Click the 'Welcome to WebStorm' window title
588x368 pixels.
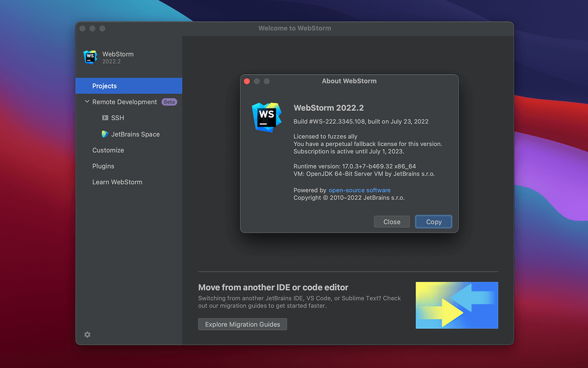click(295, 28)
